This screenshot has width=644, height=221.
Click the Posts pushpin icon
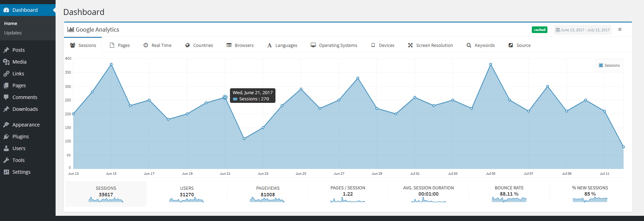pyautogui.click(x=6, y=50)
